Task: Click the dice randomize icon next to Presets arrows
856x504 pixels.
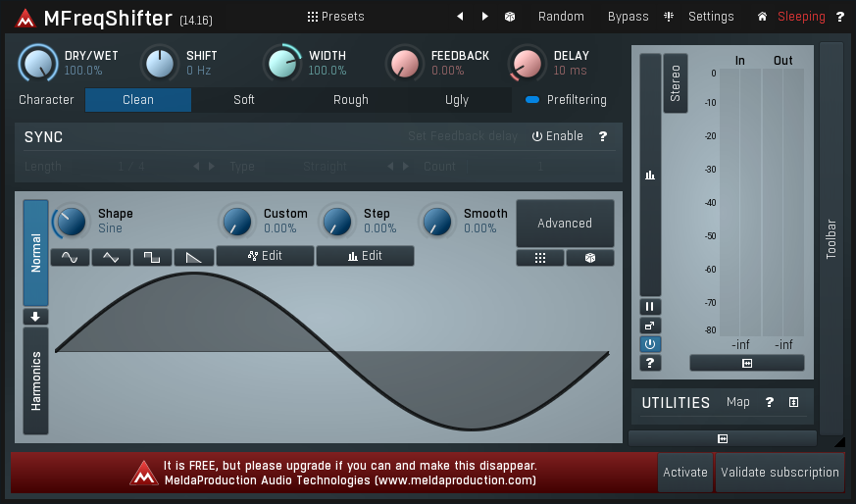Action: pos(510,17)
